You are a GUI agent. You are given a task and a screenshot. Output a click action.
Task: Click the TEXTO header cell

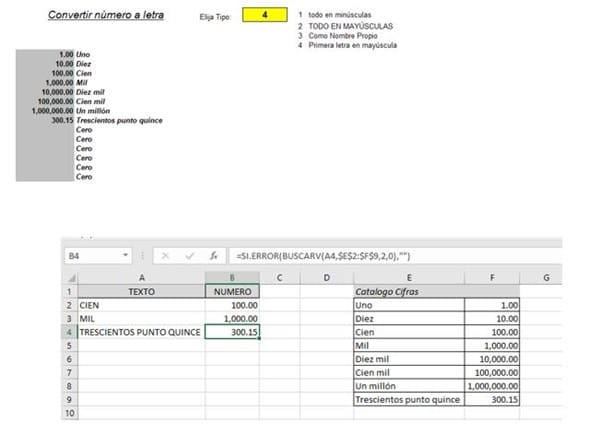[142, 291]
